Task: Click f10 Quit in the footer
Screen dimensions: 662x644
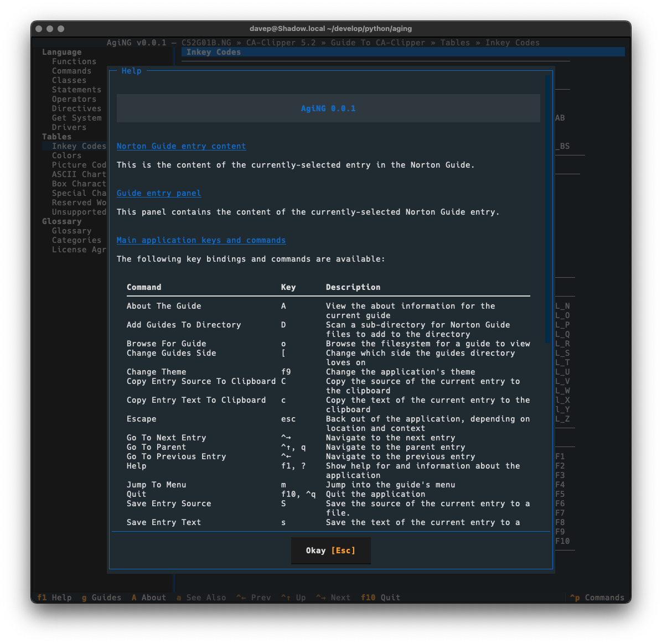Action: click(x=380, y=597)
